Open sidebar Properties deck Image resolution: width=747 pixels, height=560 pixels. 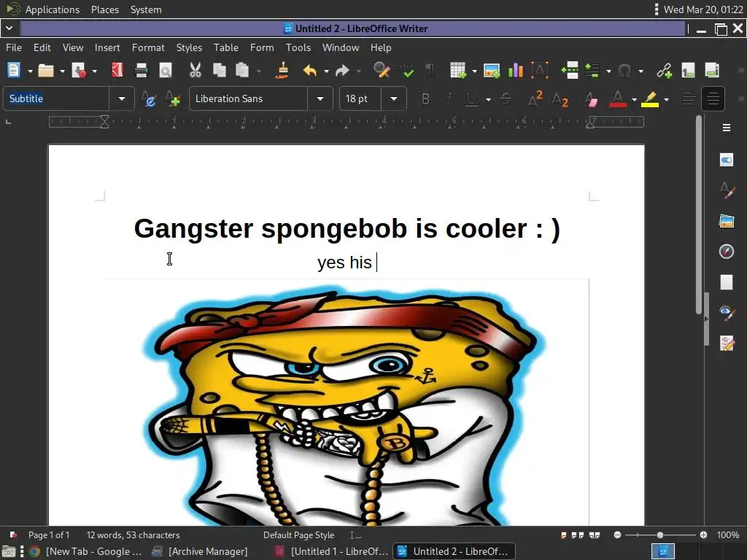(x=727, y=160)
